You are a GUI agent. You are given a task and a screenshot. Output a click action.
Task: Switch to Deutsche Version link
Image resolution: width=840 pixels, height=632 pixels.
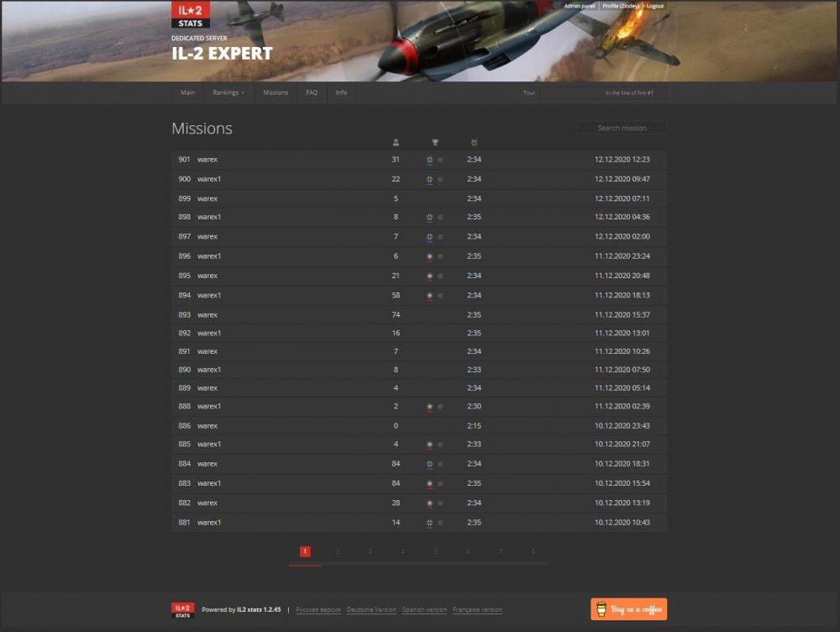(371, 610)
